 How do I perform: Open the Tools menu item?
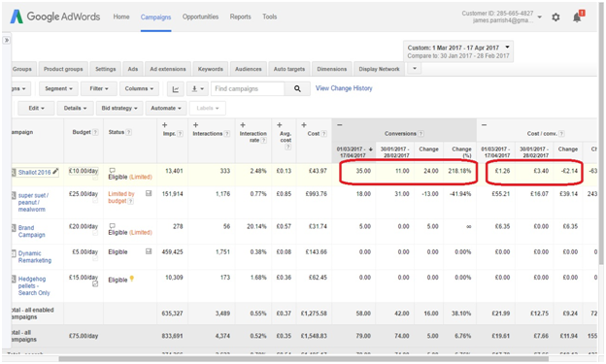pos(269,17)
